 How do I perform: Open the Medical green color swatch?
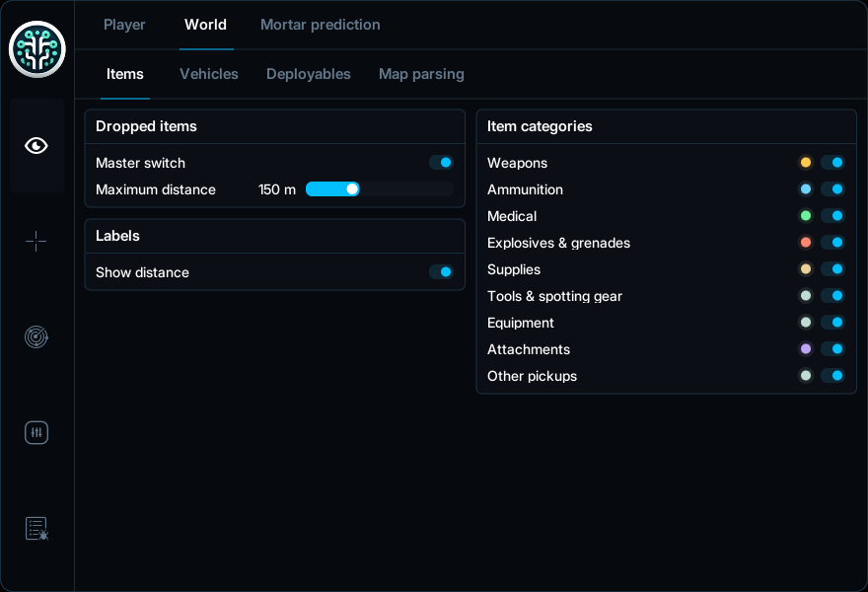806,215
